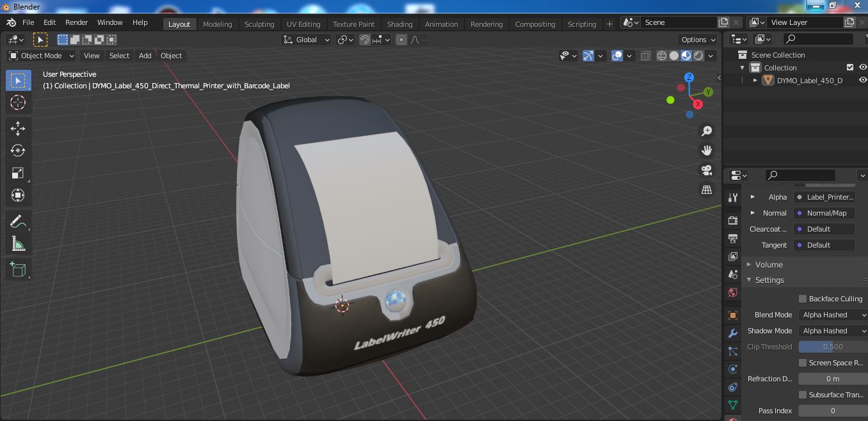Open the shading options dropdown arrow
Screen dimensions: 868x421
tap(711, 56)
